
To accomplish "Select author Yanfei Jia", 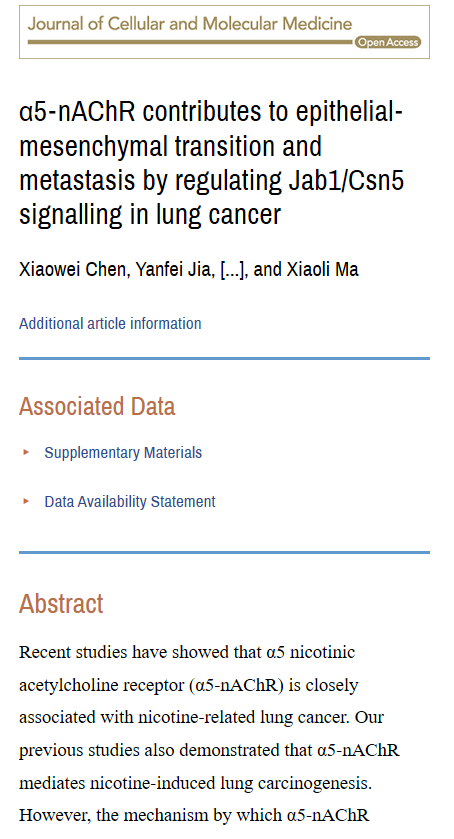I will 172,269.
